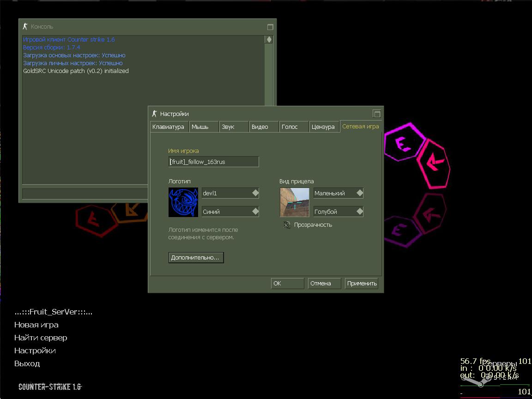Click the GoldSRC Unicode patch console line

click(x=76, y=71)
